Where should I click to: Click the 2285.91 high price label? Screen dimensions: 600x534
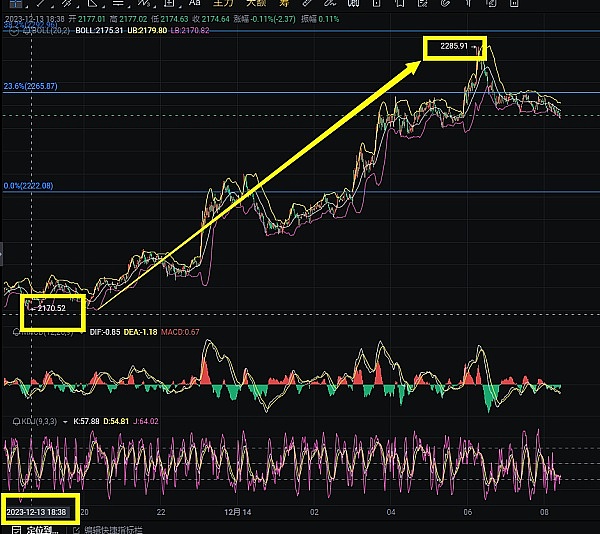click(x=454, y=46)
